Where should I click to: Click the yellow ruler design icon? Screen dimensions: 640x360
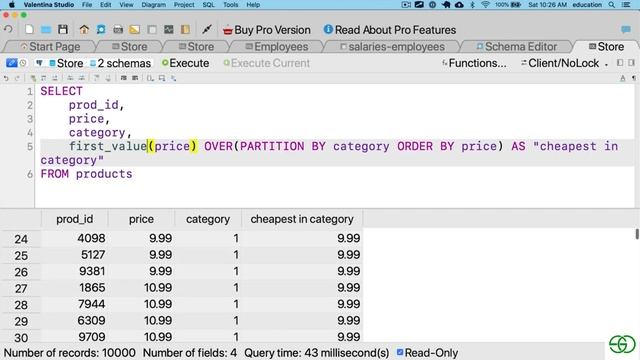pos(135,29)
